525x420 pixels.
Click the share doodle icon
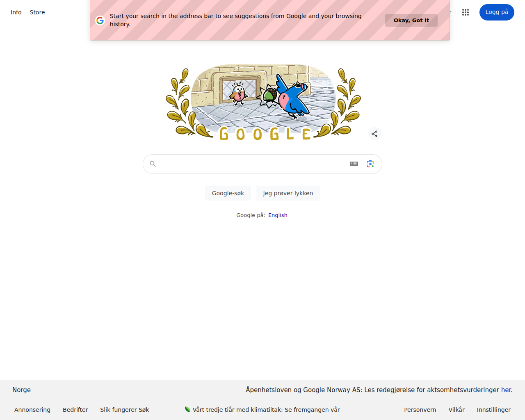tap(374, 134)
